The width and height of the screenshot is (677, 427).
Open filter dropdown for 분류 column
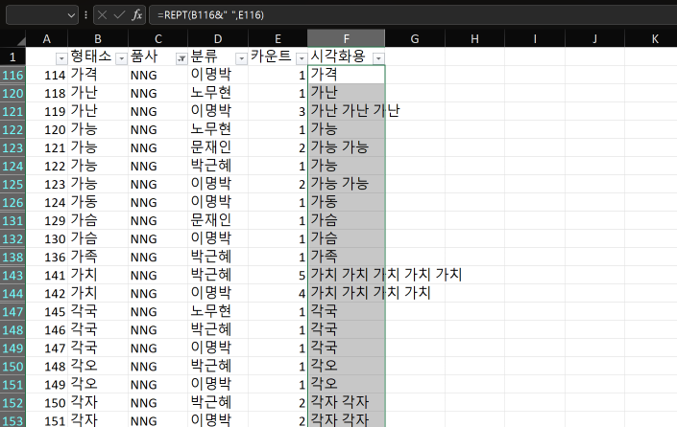coord(241,58)
